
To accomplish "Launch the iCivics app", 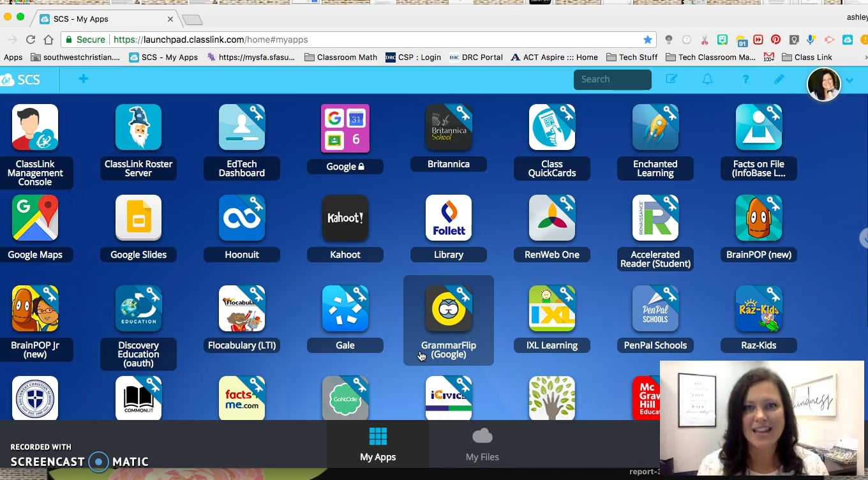I will pyautogui.click(x=449, y=398).
